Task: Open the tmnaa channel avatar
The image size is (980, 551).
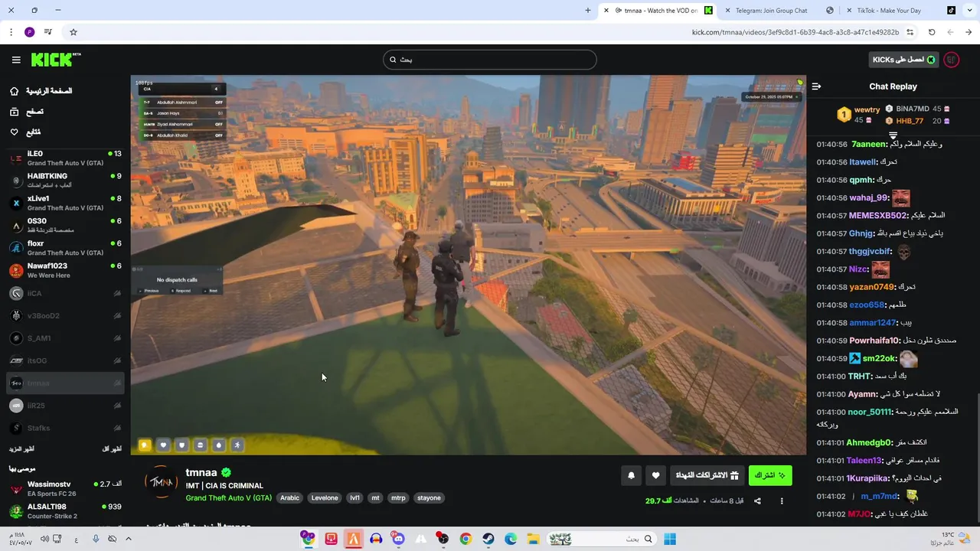Action: [x=162, y=482]
